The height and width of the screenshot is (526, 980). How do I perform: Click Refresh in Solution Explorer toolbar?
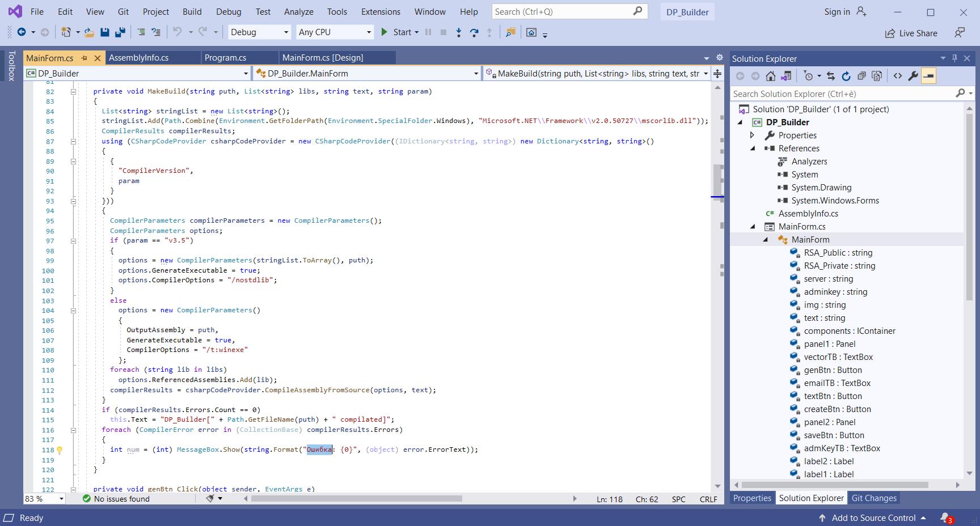pos(846,76)
